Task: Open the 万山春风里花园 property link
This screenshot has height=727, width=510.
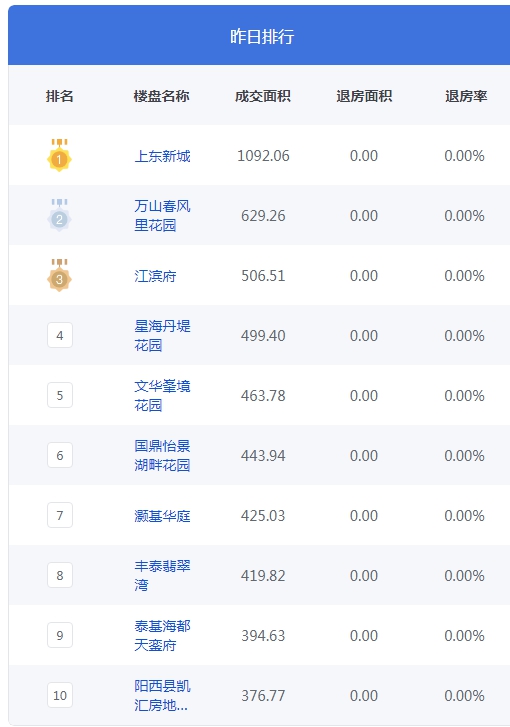Action: pos(162,216)
